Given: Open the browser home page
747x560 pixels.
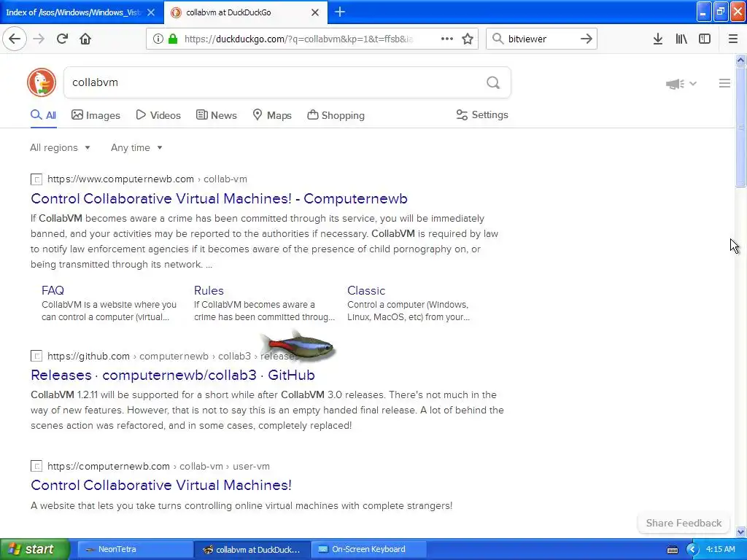Looking at the screenshot, I should 85,39.
